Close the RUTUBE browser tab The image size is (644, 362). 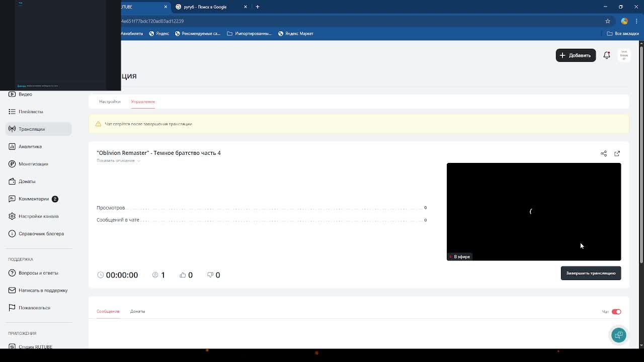click(166, 7)
